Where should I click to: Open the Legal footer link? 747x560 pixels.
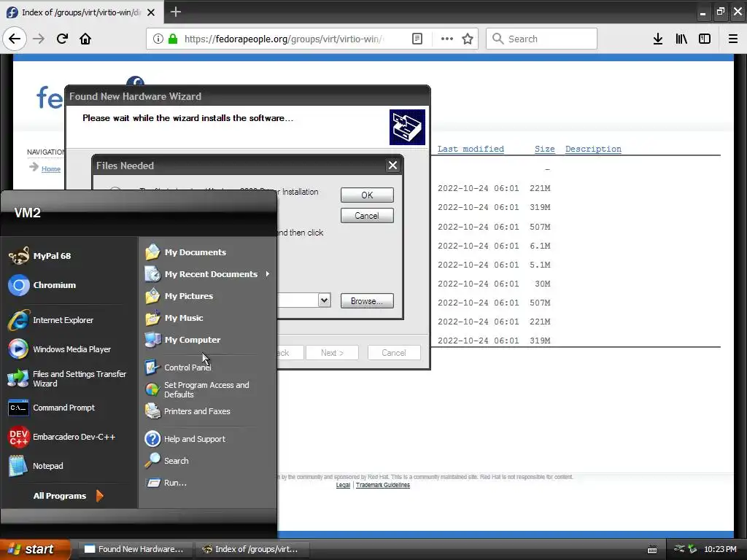(x=343, y=485)
